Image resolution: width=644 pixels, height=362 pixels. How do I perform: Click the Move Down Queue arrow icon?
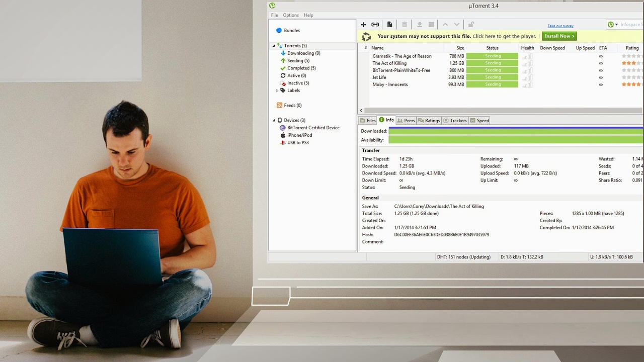[457, 25]
